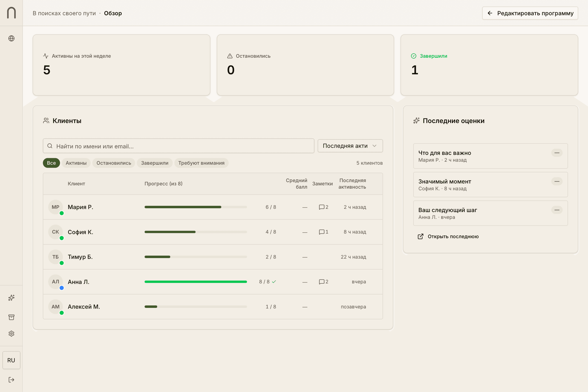Click the '5 клиентов' count label
The image size is (588, 392).
pos(369,163)
